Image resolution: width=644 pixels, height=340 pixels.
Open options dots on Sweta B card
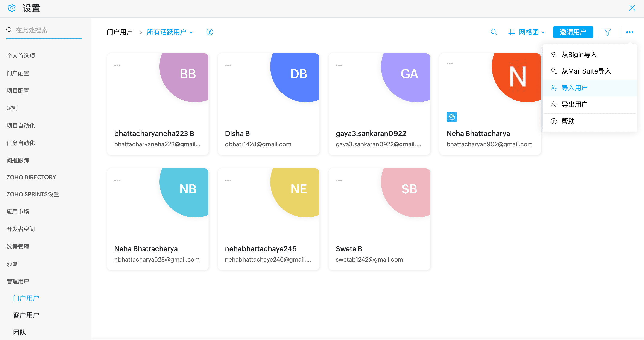tap(339, 181)
